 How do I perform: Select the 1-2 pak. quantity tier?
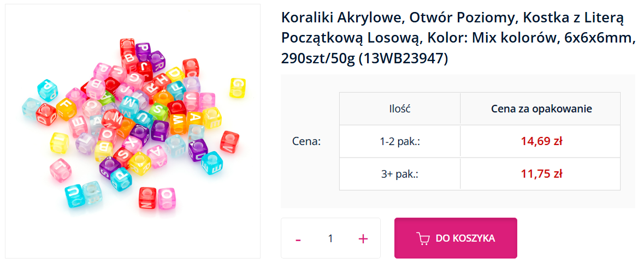[x=400, y=142]
